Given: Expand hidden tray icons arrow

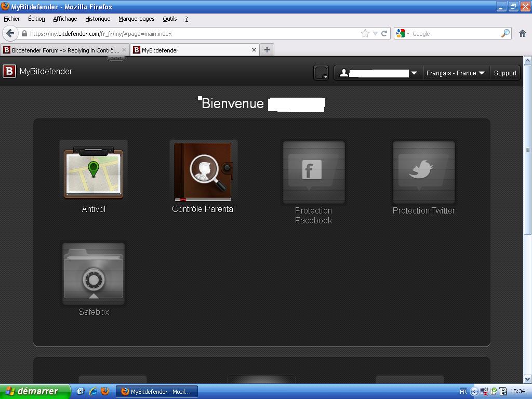Looking at the screenshot, I should point(474,392).
